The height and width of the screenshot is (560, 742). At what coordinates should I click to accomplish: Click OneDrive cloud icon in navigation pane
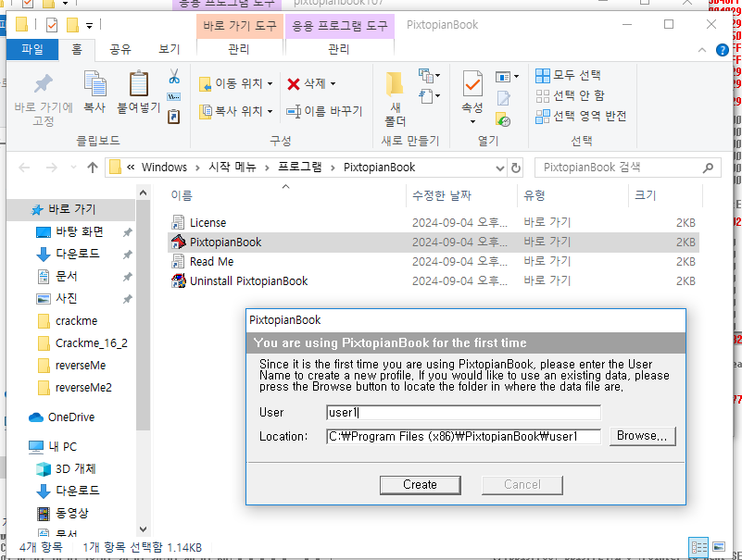(36, 417)
